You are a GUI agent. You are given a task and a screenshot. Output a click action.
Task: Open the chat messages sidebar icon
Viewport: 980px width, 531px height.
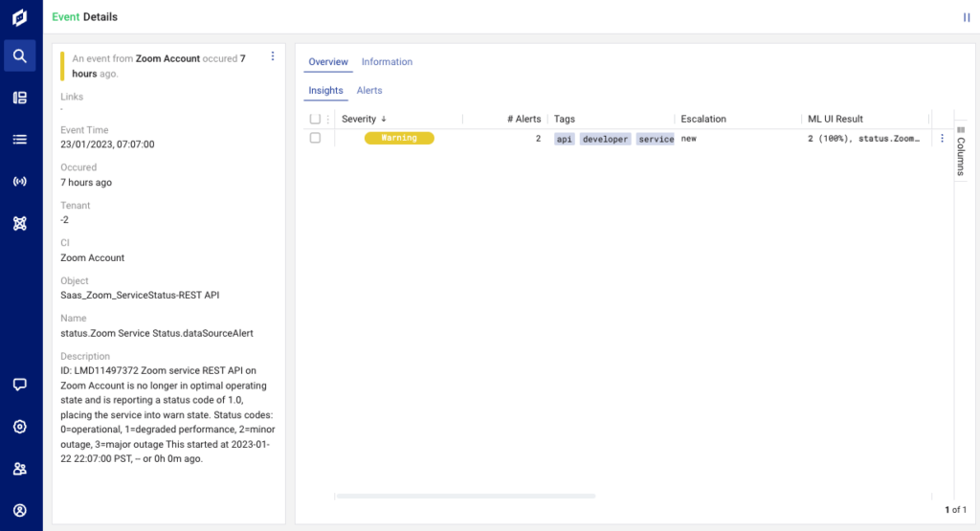click(x=20, y=385)
